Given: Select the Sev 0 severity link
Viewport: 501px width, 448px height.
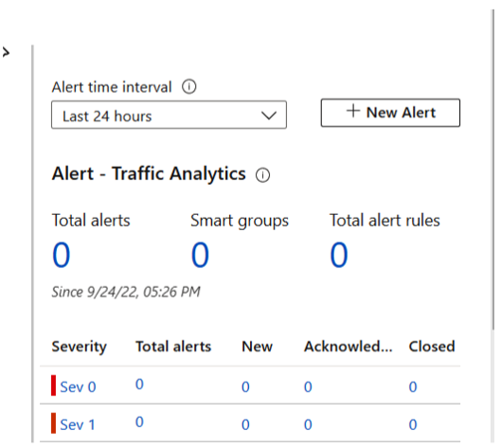Looking at the screenshot, I should coord(78,387).
